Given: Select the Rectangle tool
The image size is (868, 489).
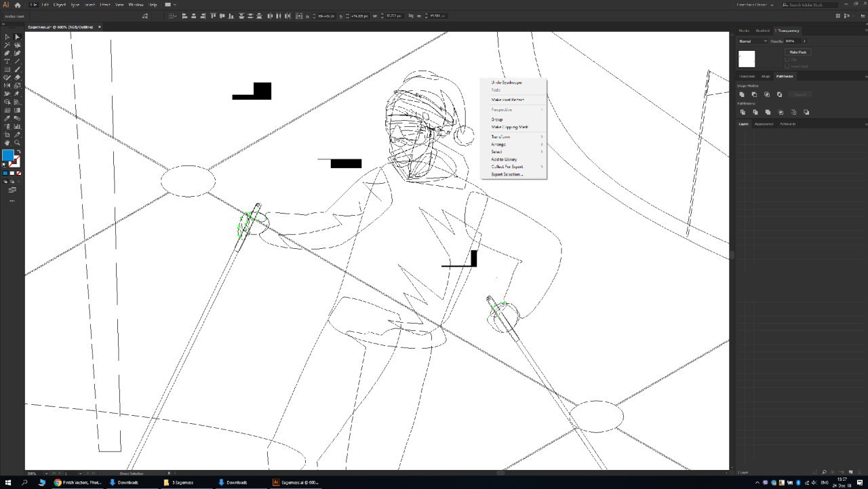Looking at the screenshot, I should pos(7,69).
